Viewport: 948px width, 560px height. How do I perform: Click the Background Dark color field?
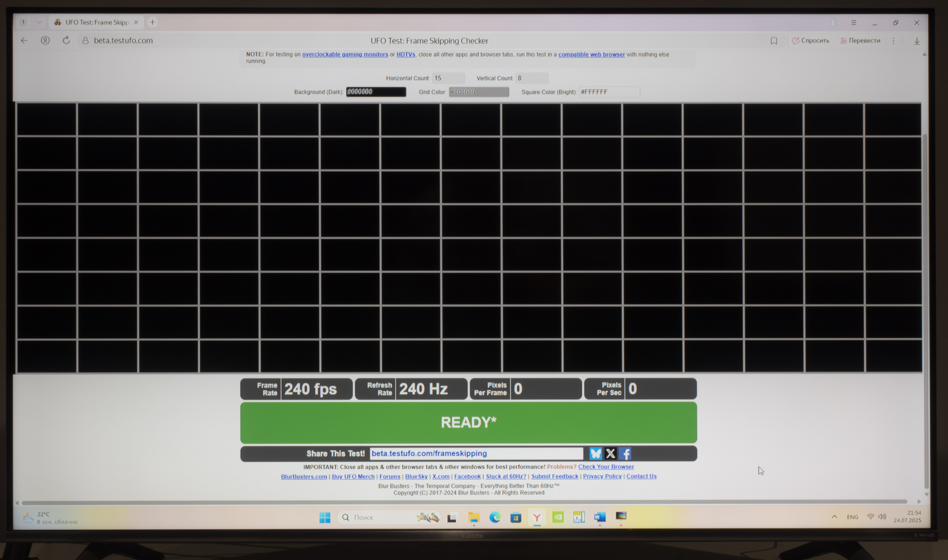(x=376, y=92)
